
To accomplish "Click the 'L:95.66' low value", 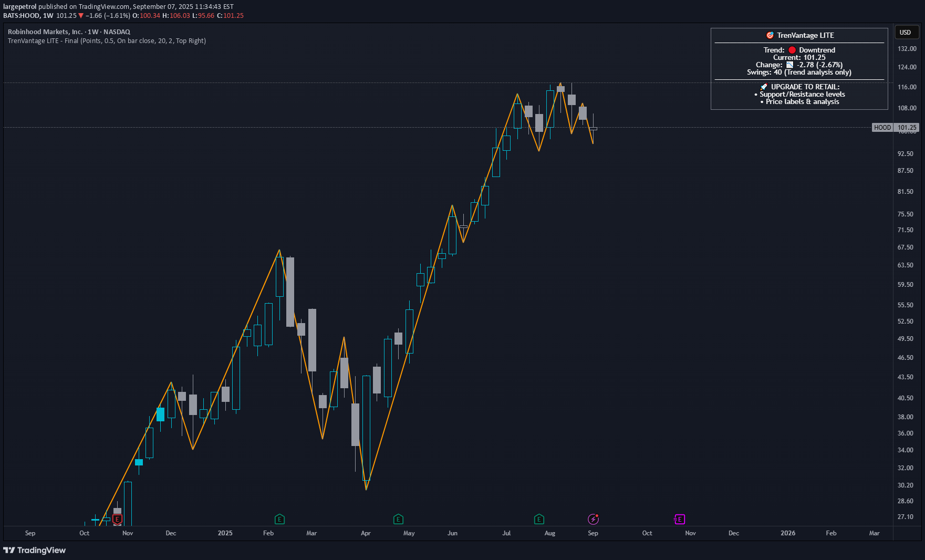I will point(203,16).
